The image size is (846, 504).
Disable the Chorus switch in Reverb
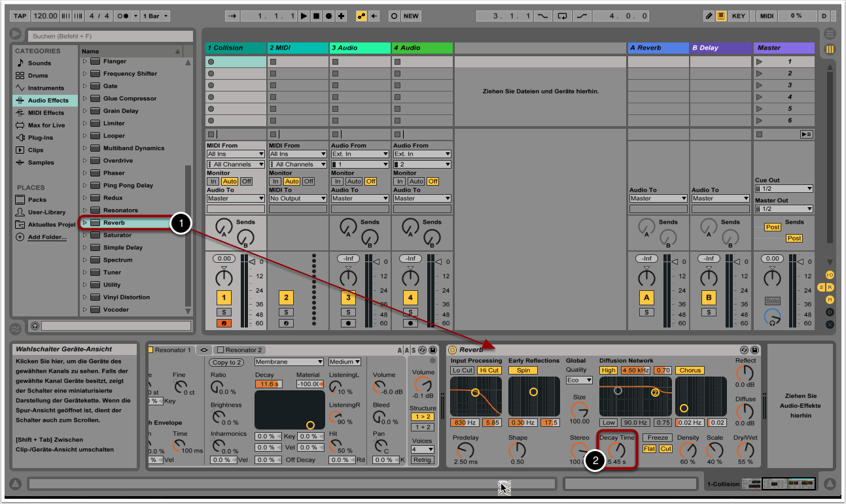[690, 371]
